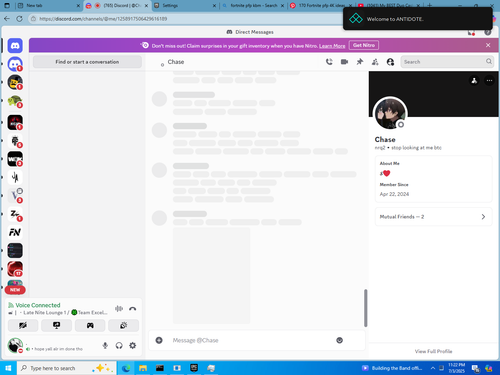Open pinned messages in chat header

click(x=360, y=62)
